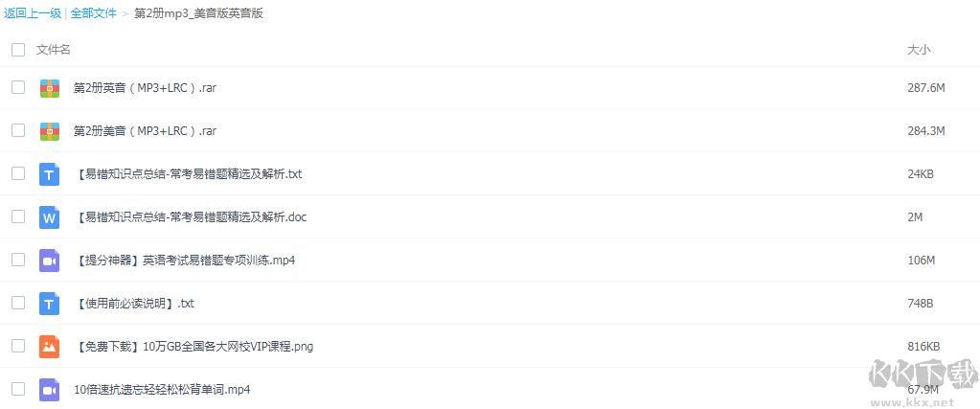Select the checkbox for 易错知识点总结 doc file
Viewport: 980px width, 409px height.
pyautogui.click(x=18, y=216)
